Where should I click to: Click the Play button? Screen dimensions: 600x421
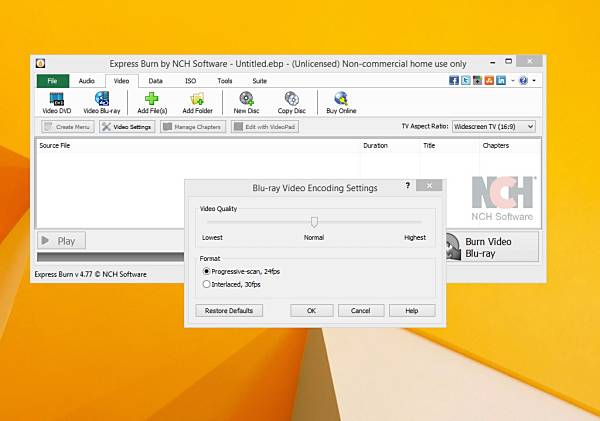(x=61, y=241)
